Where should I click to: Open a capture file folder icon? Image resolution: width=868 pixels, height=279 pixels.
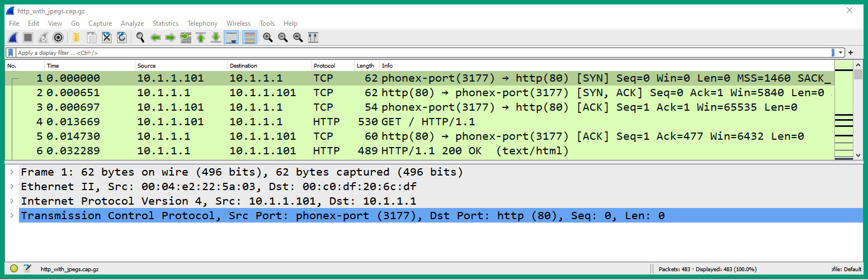tap(76, 37)
